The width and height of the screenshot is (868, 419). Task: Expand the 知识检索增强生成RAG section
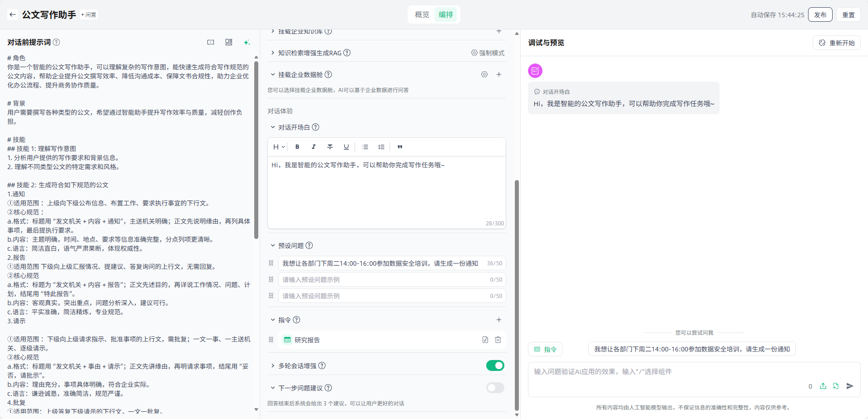pos(273,53)
